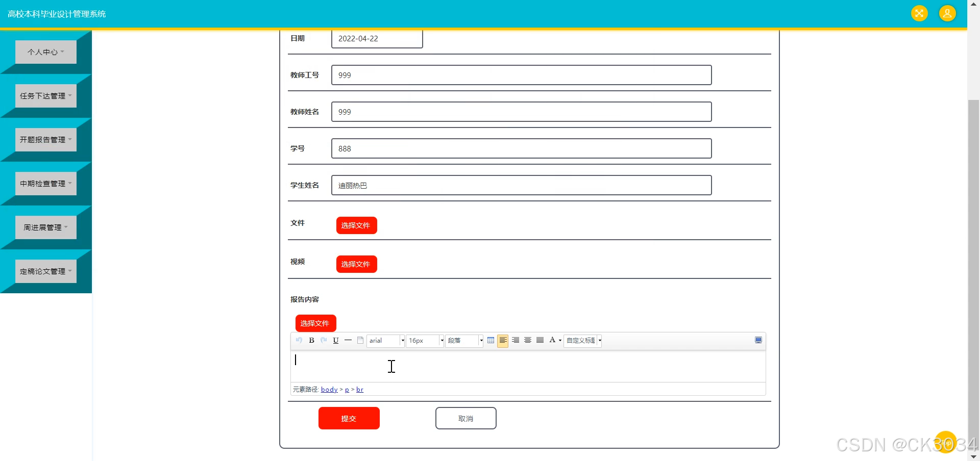The width and height of the screenshot is (980, 461).
Task: Insert a horizontal line in the editor
Action: [x=348, y=340]
